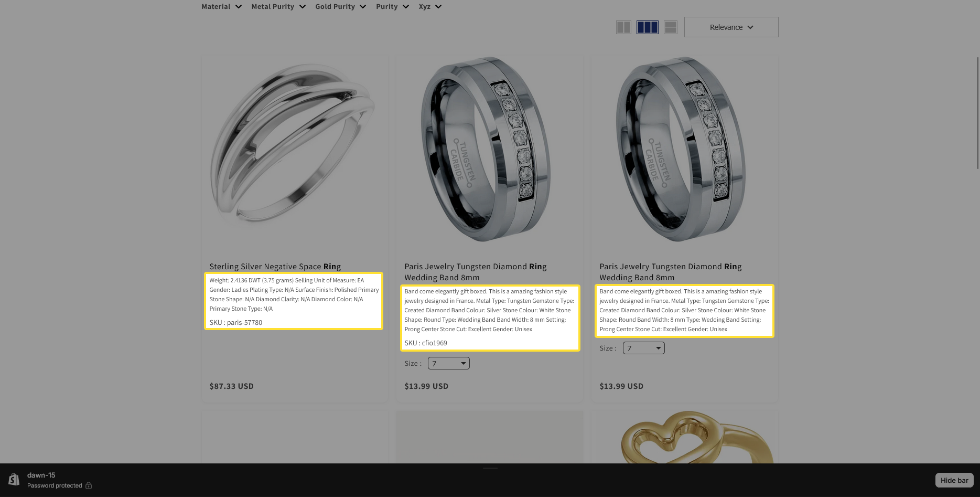Open the second Paris Jewelry Tungsten Ring title

tap(671, 272)
